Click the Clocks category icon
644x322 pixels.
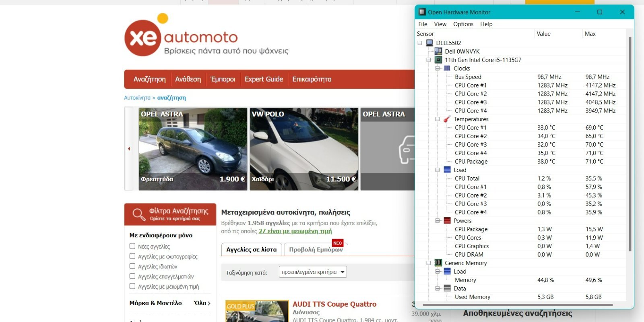click(x=447, y=68)
